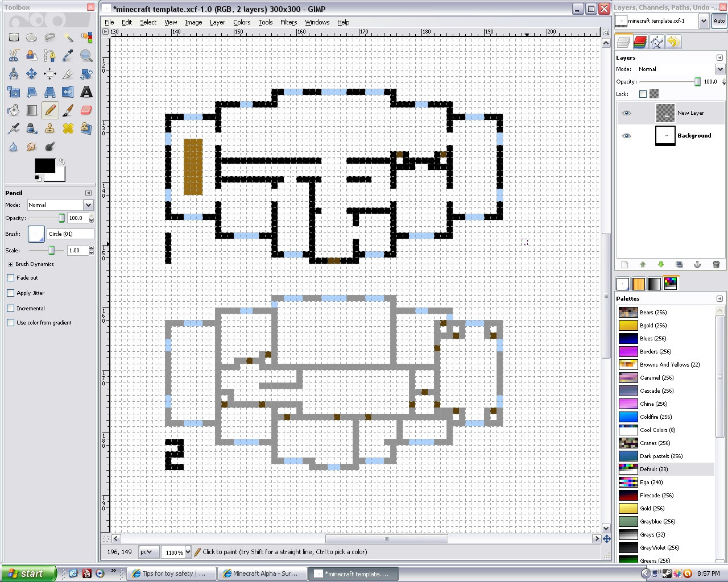
Task: Enable the Apply Jitter checkbox
Action: click(x=10, y=293)
